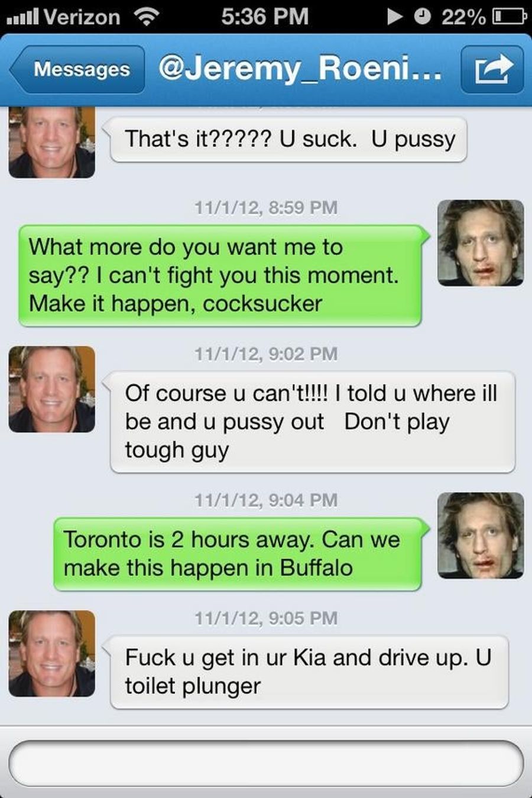
Task: Tap the avatar beside 'Of course u can't' message
Action: point(52,389)
